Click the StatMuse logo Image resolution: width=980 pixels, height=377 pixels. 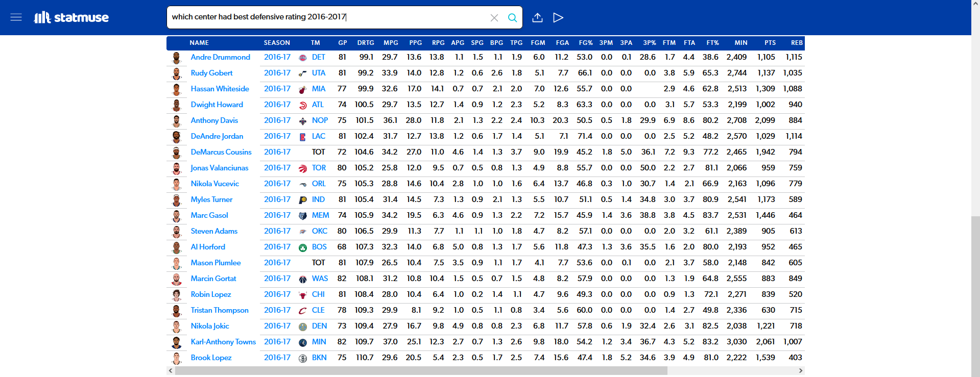(x=71, y=17)
